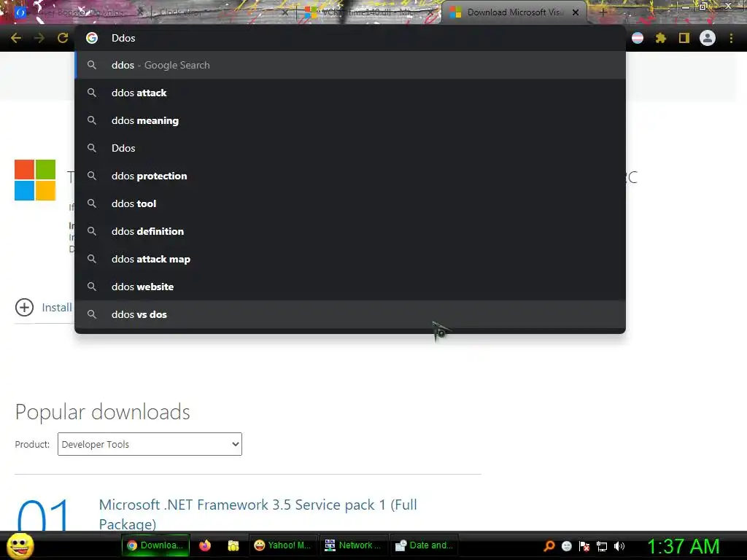Reload the page with the refresh icon
Screen dimensions: 747x560
[x=63, y=38]
